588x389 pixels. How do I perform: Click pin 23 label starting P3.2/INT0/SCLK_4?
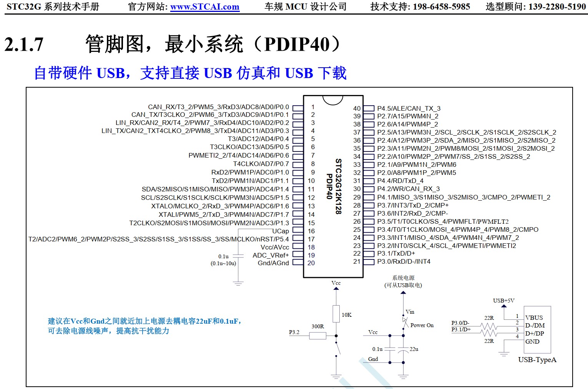(447, 246)
